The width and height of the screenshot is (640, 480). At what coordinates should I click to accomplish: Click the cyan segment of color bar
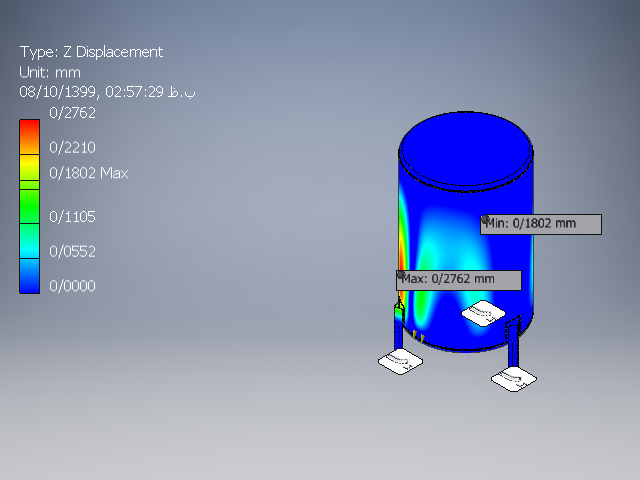(x=29, y=241)
